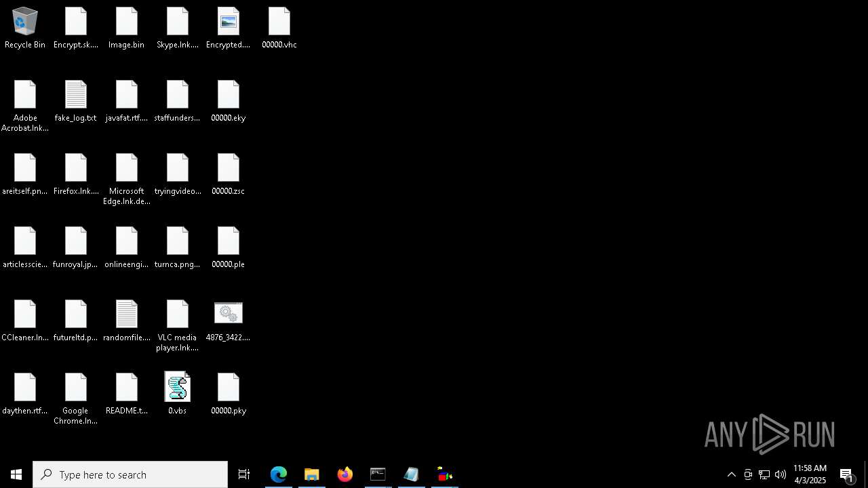
Task: Open Task View from the taskbar
Action: 244,474
